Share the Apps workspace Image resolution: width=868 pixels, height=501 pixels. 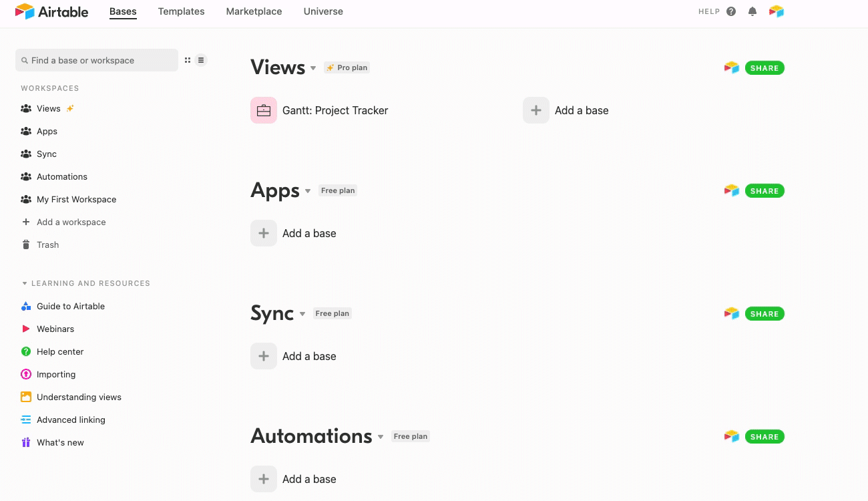(x=765, y=190)
